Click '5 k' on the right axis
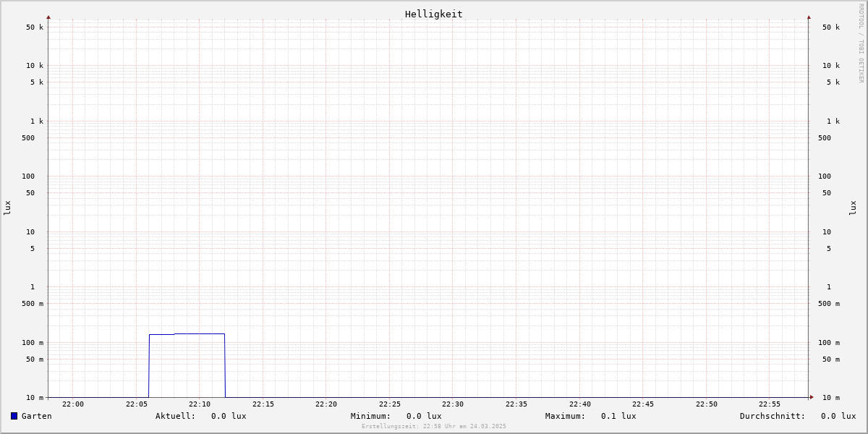Image resolution: width=868 pixels, height=434 pixels. 833,82
